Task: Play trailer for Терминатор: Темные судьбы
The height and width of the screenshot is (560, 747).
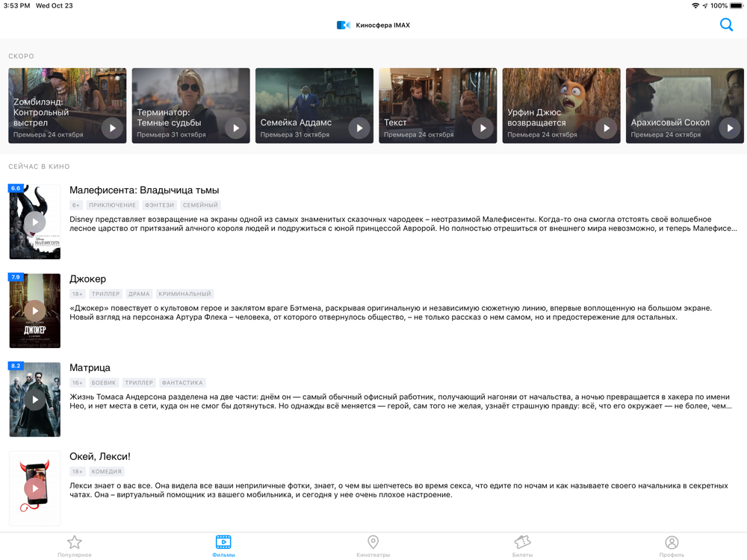Action: point(236,128)
